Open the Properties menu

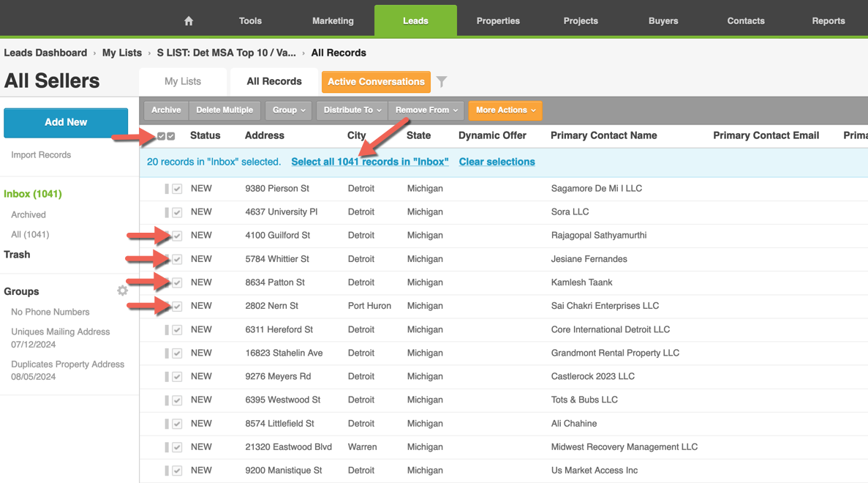(x=498, y=21)
